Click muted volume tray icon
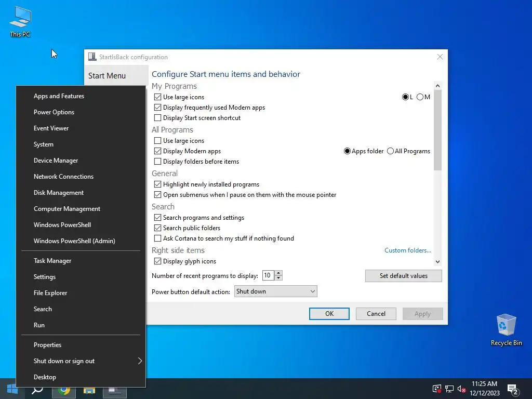 pyautogui.click(x=461, y=389)
